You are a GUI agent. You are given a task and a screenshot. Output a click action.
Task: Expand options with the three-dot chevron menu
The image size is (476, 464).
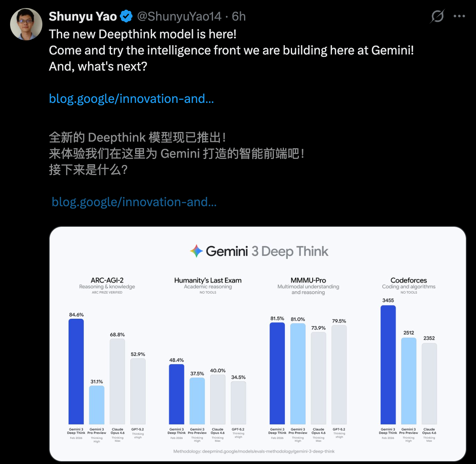coord(459,16)
